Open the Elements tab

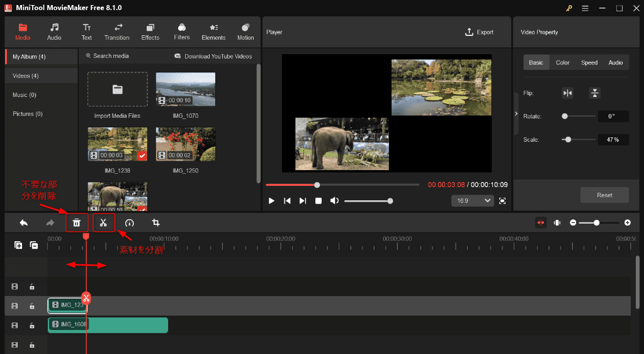(213, 32)
